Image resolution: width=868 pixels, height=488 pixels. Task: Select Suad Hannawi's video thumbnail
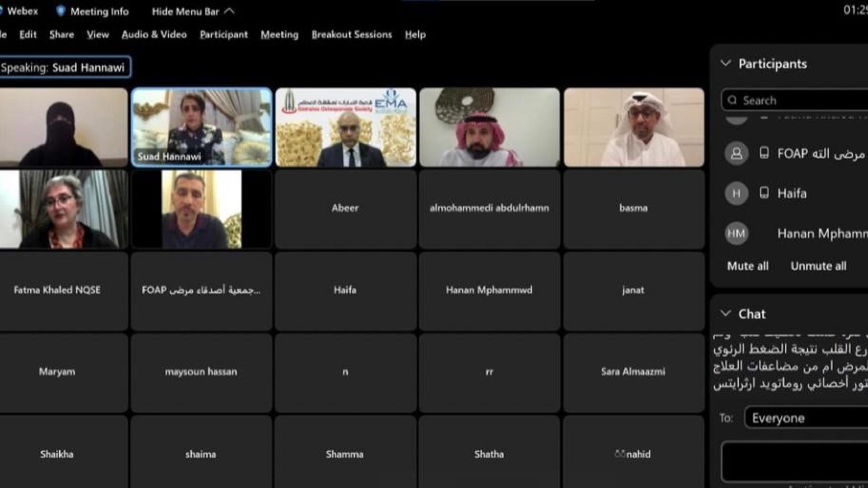pyautogui.click(x=202, y=127)
